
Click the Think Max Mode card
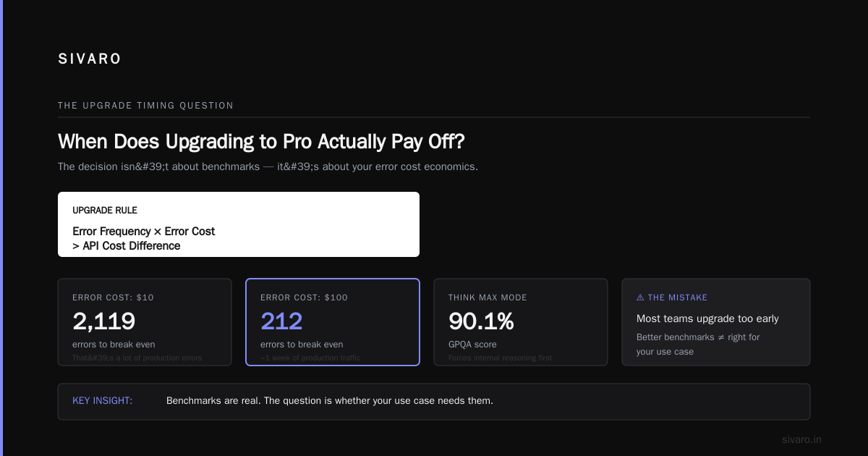[521, 322]
